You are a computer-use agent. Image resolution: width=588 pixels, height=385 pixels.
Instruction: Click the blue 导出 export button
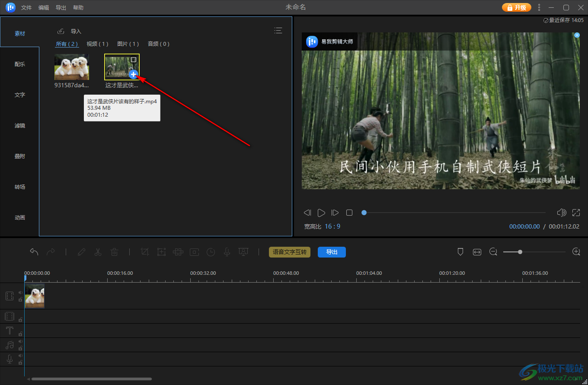[332, 252]
